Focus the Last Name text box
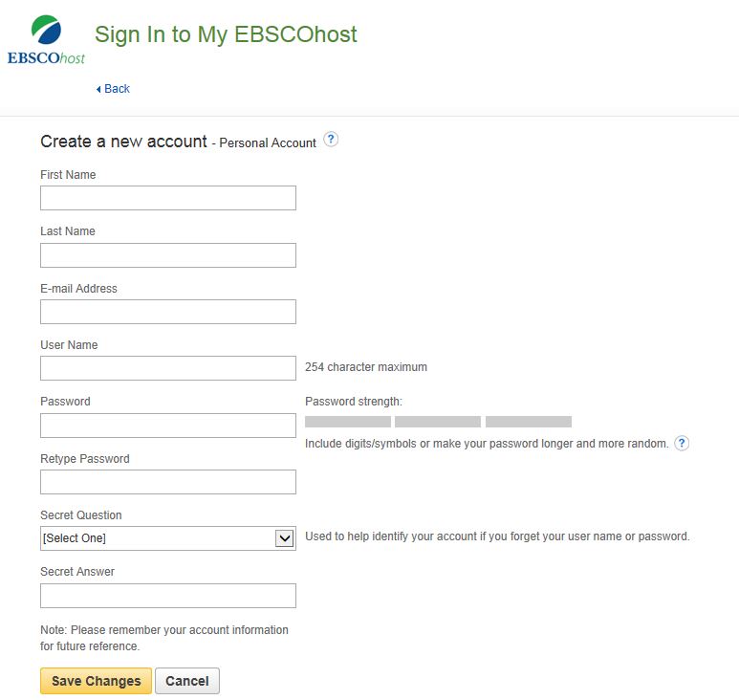The height and width of the screenshot is (700, 739). (168, 255)
